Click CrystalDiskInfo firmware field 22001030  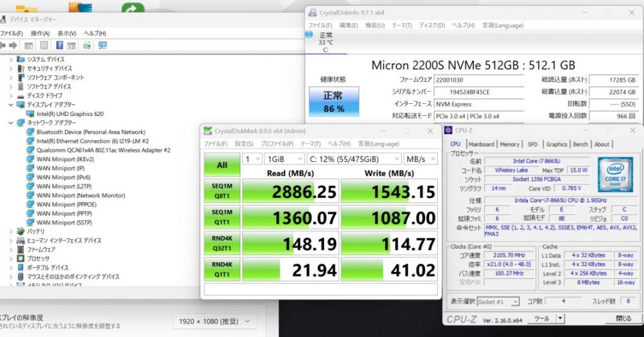coord(479,80)
